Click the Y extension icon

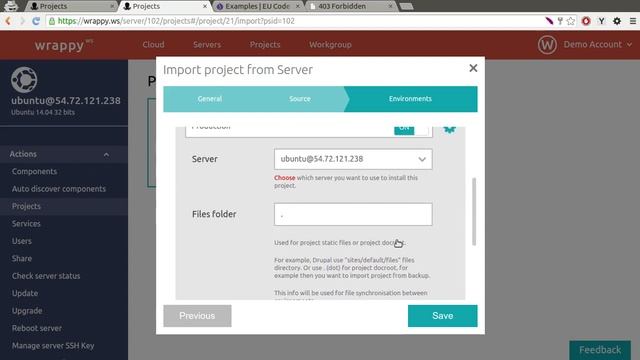[x=601, y=21]
